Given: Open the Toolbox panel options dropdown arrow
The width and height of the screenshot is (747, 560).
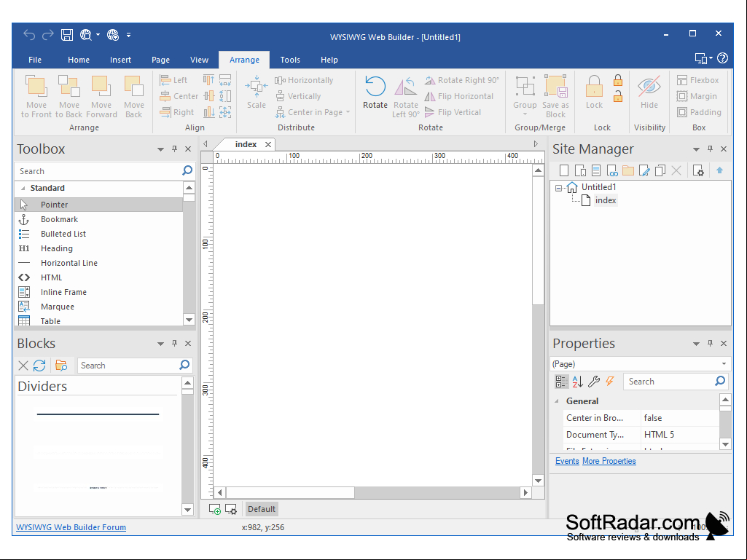Looking at the screenshot, I should pyautogui.click(x=160, y=149).
